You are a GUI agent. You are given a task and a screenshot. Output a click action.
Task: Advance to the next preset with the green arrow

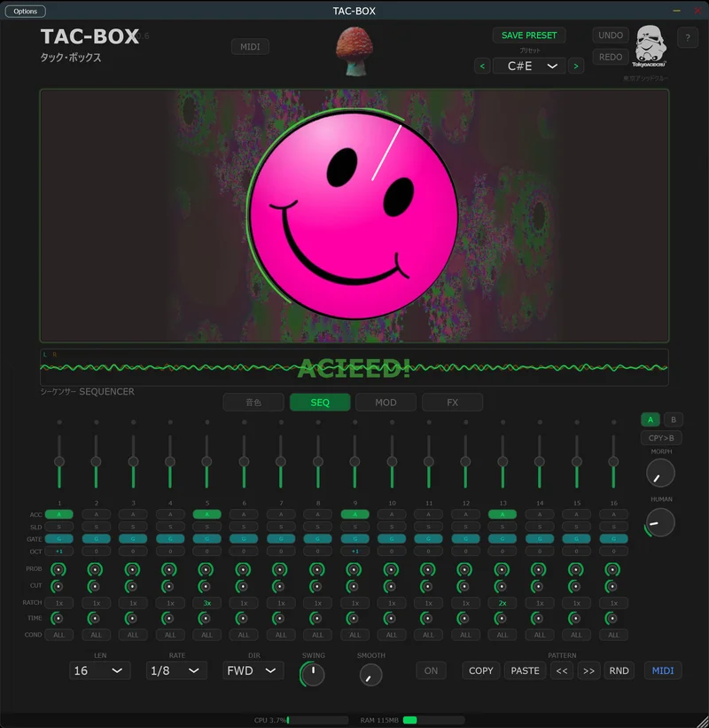pyautogui.click(x=577, y=66)
